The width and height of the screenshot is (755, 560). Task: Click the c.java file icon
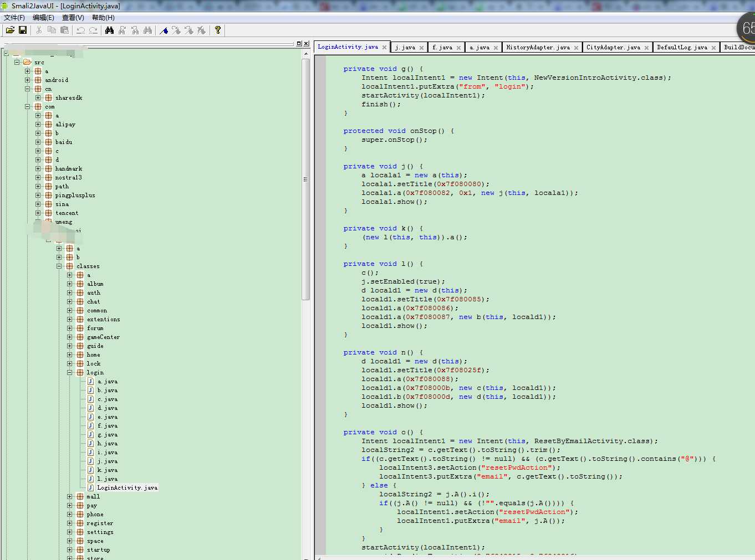[x=90, y=399]
